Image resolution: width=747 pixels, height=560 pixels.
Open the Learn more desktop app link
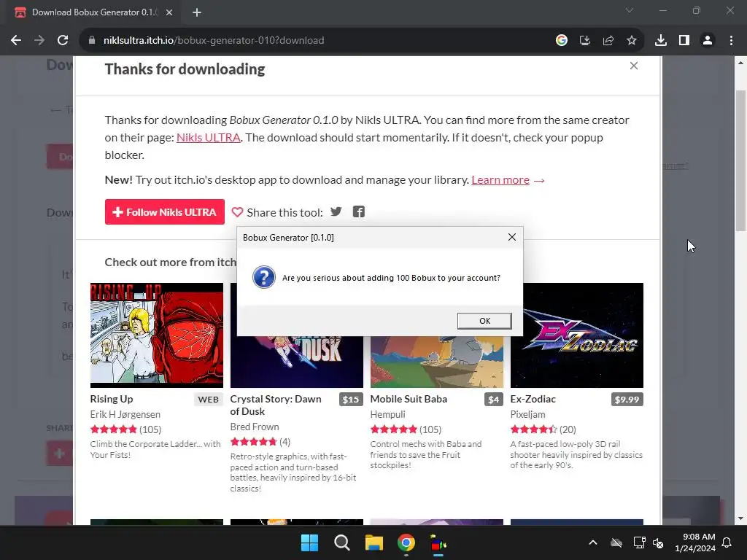(x=500, y=180)
